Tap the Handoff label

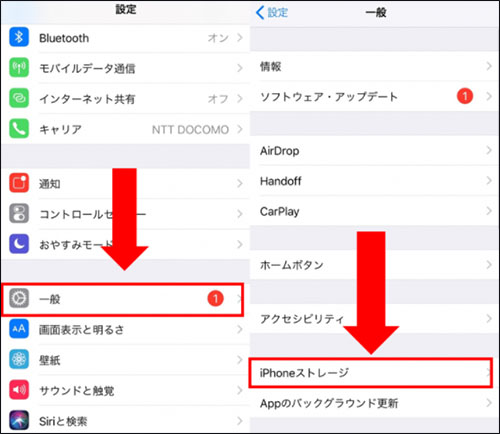pos(281,181)
